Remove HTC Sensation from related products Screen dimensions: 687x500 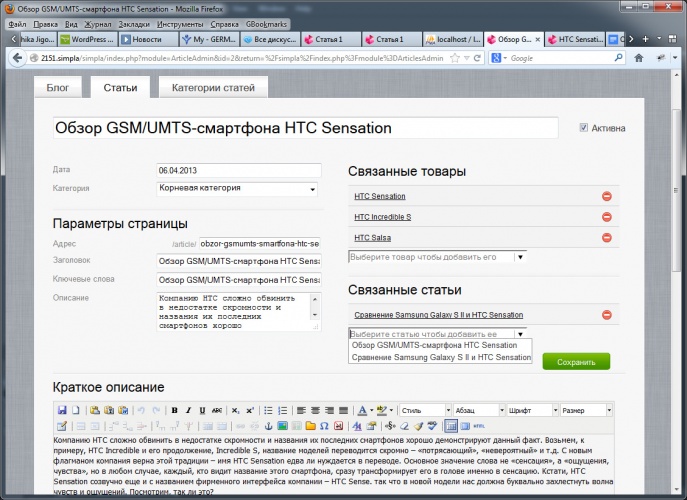(x=607, y=196)
